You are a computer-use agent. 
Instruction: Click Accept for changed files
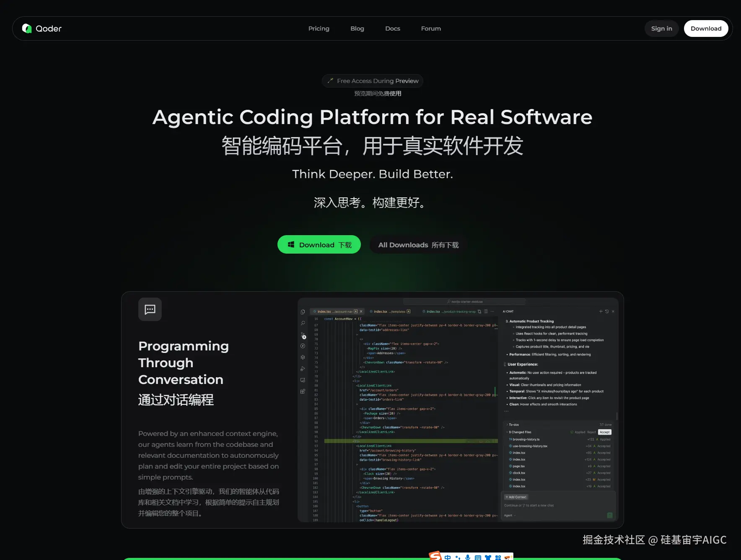(x=604, y=432)
